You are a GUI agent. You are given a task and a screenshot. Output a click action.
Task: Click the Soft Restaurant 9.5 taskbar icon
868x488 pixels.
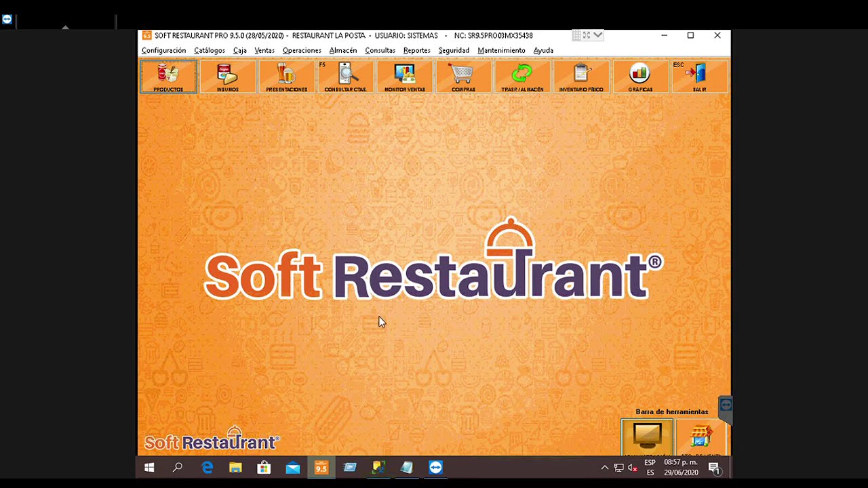(x=321, y=468)
